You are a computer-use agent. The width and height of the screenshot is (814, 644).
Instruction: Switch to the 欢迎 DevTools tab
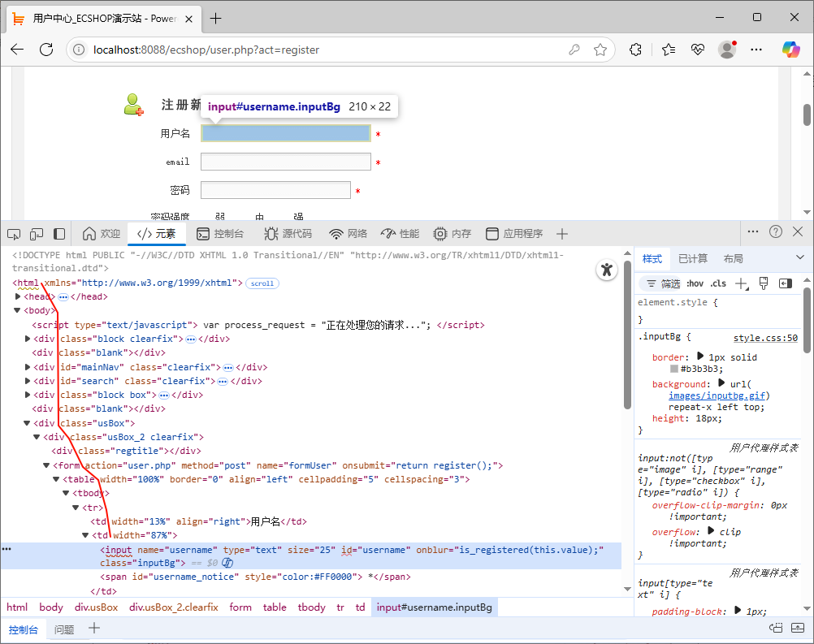click(102, 234)
